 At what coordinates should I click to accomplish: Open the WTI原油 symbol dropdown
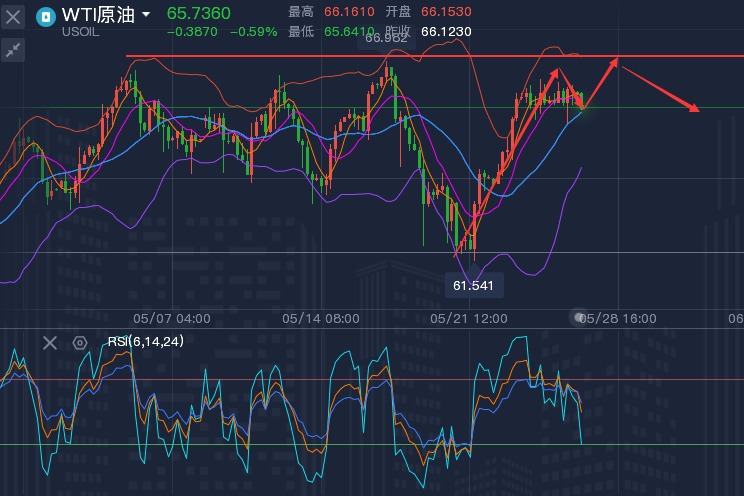coord(147,15)
